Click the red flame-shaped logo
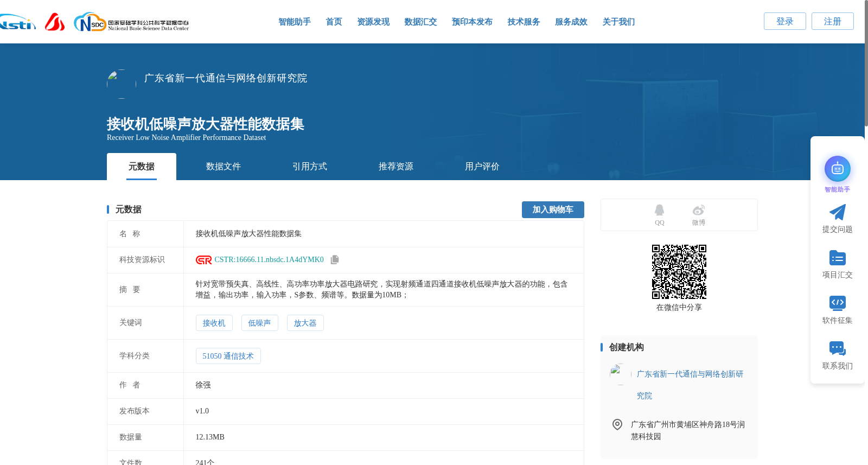 coord(55,22)
